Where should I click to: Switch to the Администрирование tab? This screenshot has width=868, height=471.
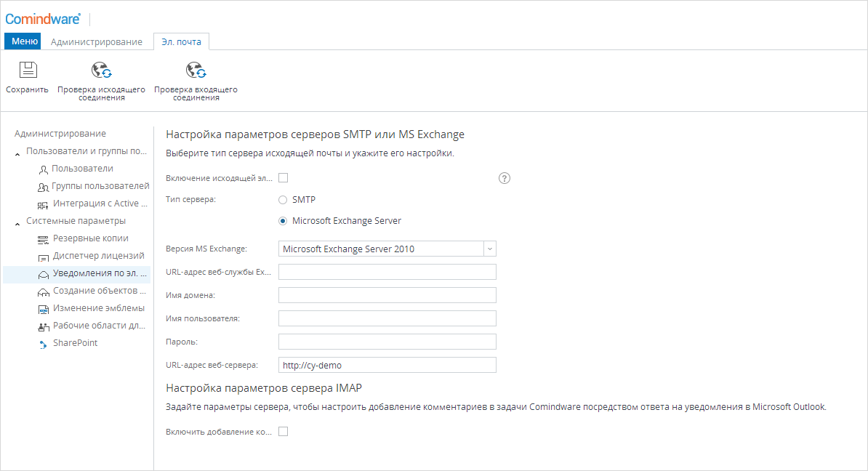pyautogui.click(x=96, y=41)
